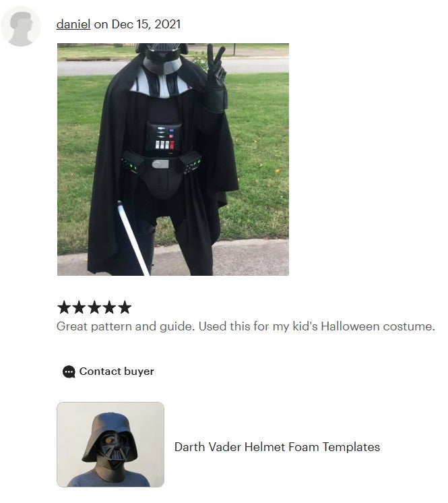Open the Darth Vader helmet product thumbnail
This screenshot has height=503, width=448.
(110, 444)
